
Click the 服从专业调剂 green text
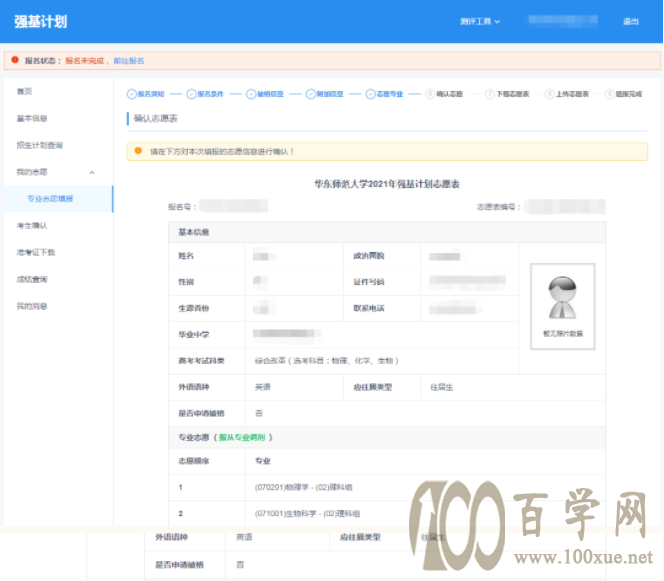[242, 437]
